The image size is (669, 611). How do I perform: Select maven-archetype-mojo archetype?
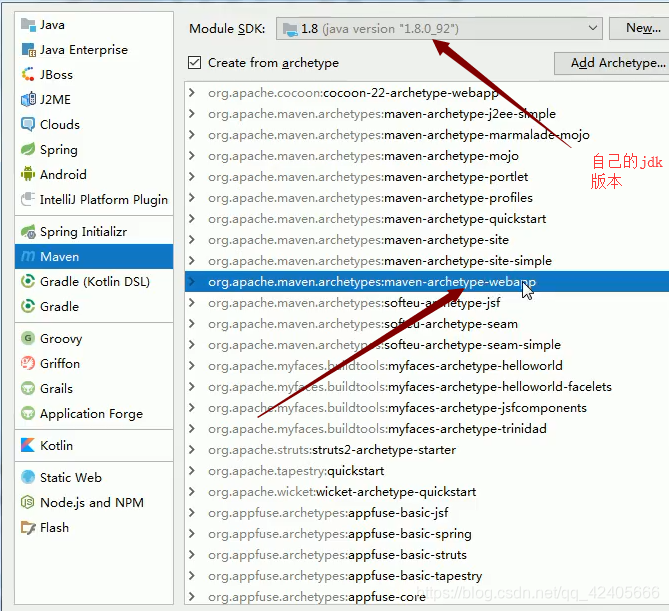427,156
